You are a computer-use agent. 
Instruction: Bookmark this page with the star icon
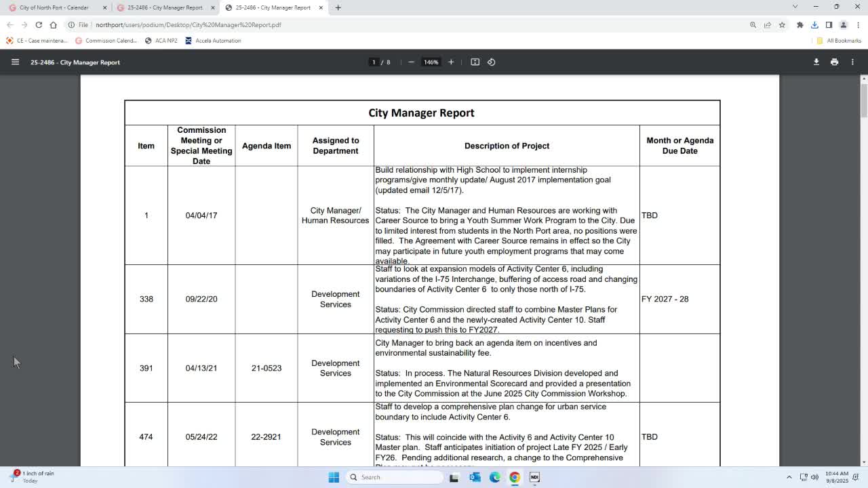[x=783, y=24]
